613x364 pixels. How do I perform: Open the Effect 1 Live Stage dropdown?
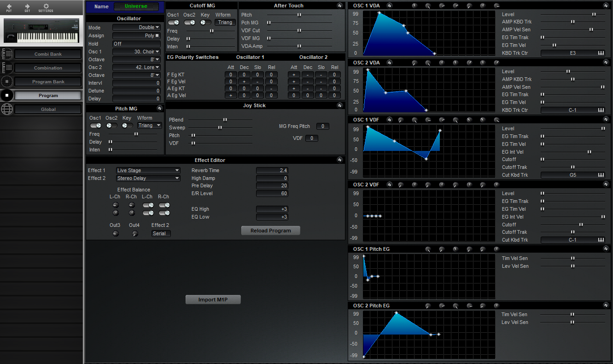click(x=148, y=170)
